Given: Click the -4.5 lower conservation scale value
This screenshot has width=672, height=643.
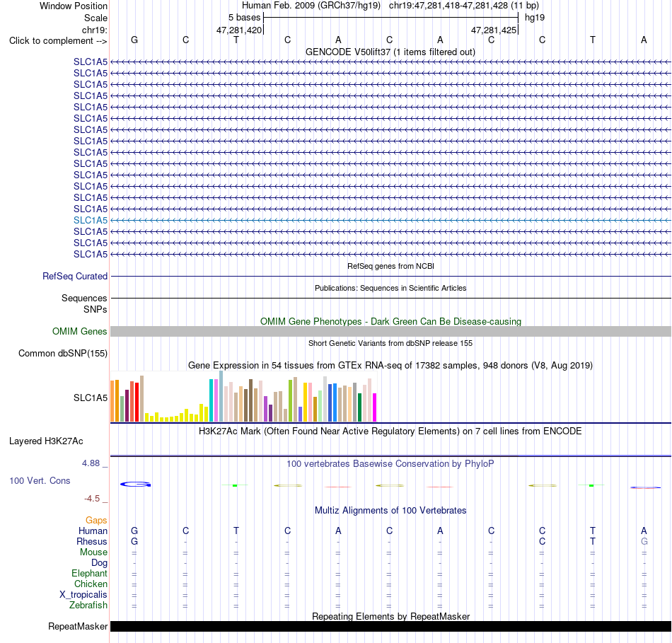Looking at the screenshot, I should [x=92, y=499].
